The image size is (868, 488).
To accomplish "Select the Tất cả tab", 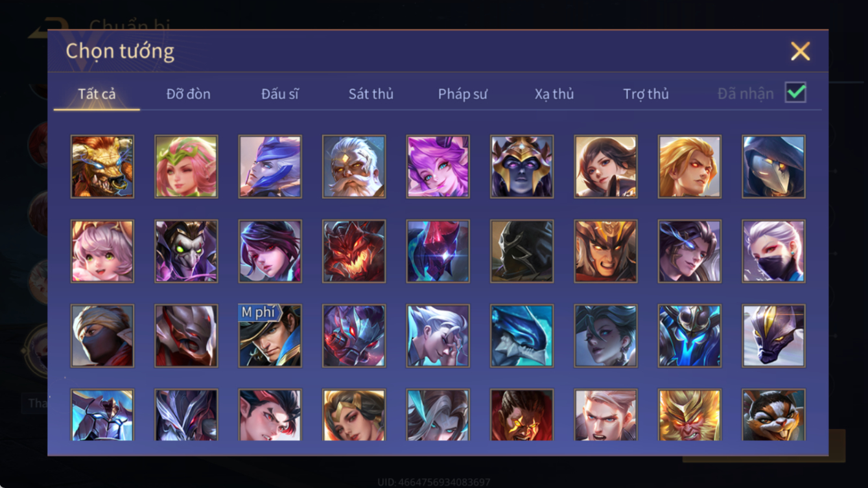I will pos(97,94).
